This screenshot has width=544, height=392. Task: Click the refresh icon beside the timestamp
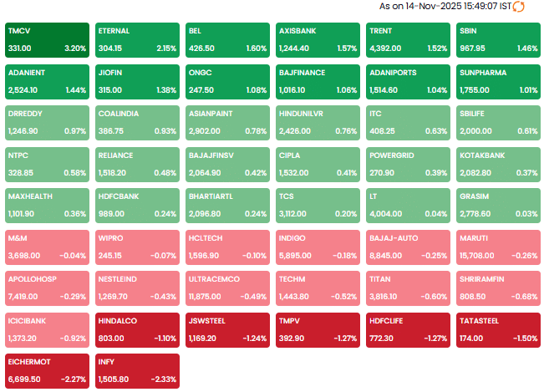[x=518, y=7]
